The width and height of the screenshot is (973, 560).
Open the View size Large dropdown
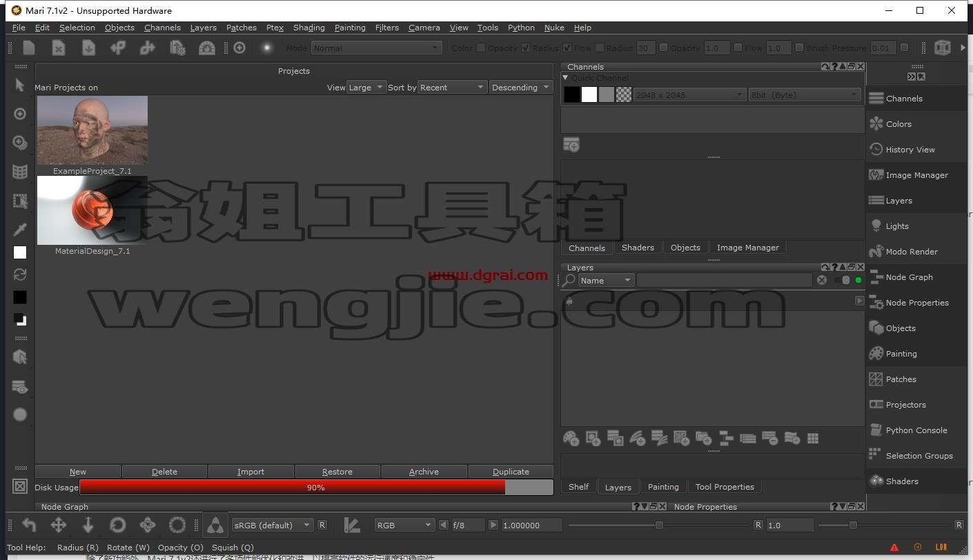366,88
